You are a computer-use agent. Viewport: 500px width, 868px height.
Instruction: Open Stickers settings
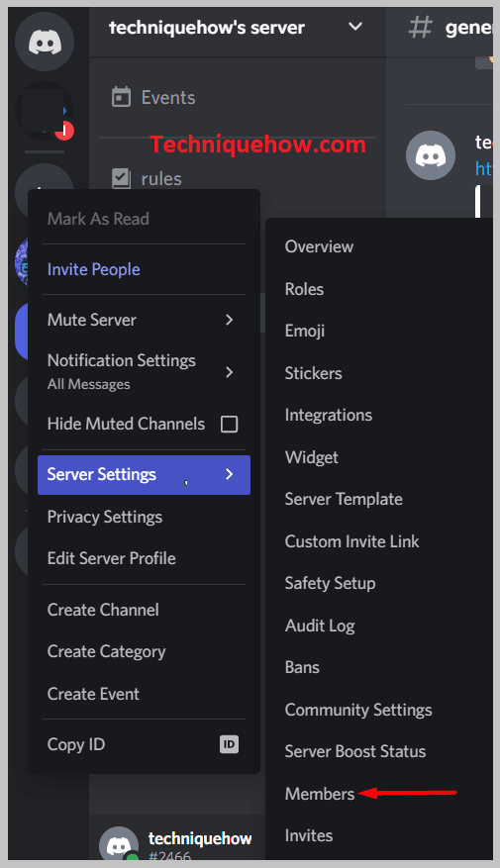pos(314,373)
